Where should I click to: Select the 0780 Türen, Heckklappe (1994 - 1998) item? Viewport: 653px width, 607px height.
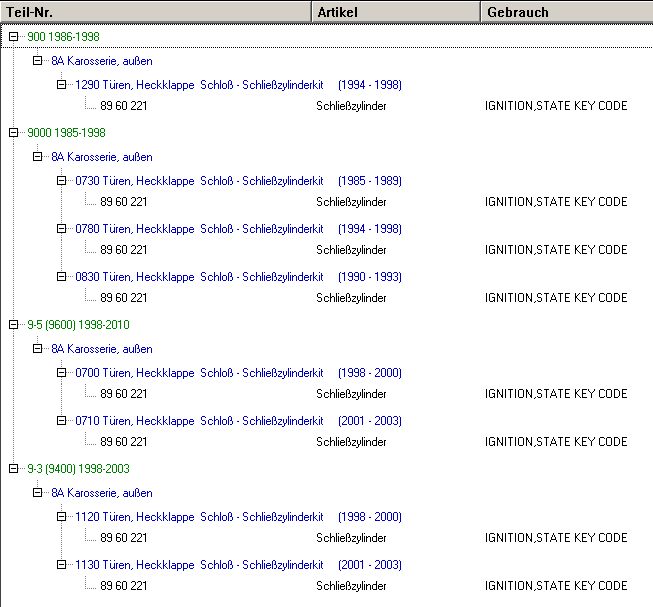coord(238,229)
